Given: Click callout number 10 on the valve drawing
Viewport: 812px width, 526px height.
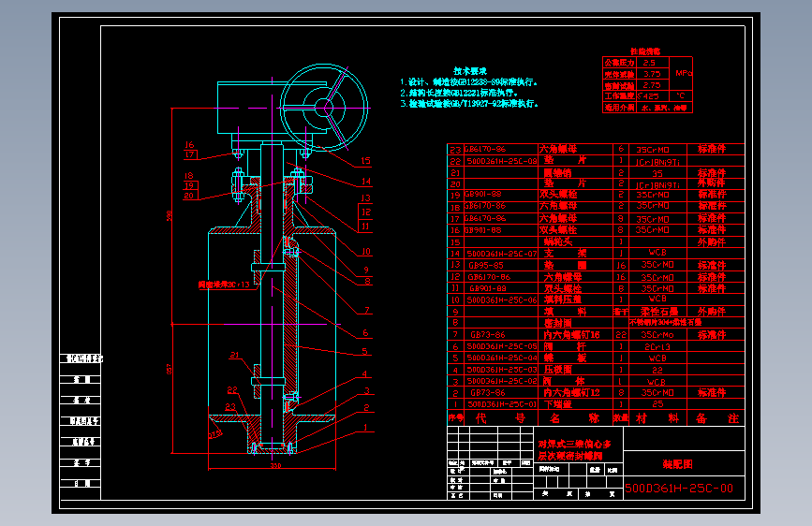Looking at the screenshot, I should (366, 252).
